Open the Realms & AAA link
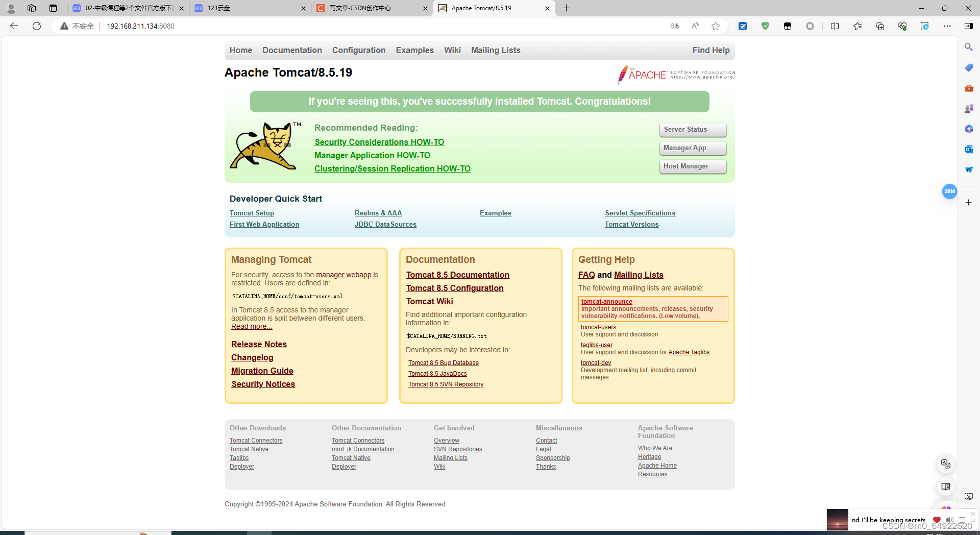The image size is (980, 535). [x=378, y=213]
